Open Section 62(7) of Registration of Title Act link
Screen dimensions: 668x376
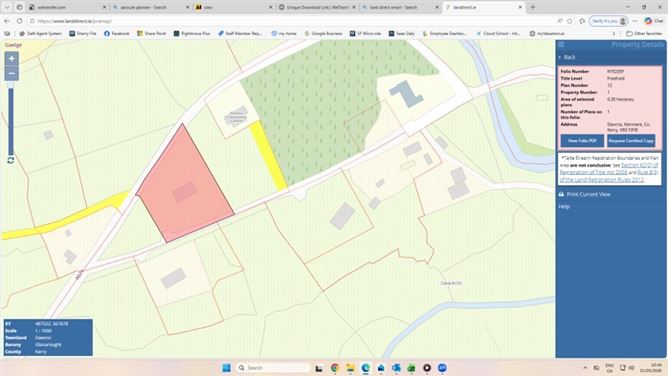click(x=609, y=169)
